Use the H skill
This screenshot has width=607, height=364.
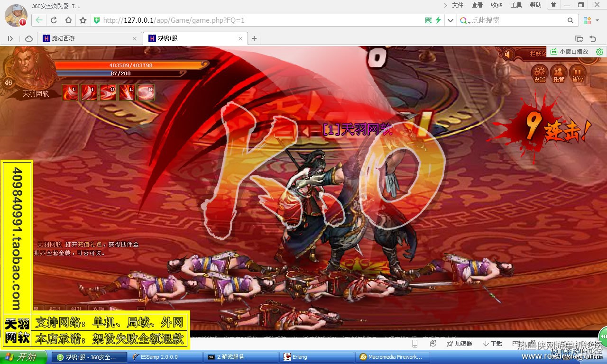click(146, 92)
